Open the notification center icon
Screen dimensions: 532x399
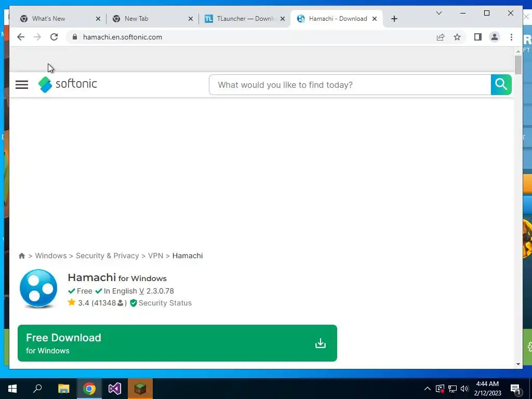point(516,389)
